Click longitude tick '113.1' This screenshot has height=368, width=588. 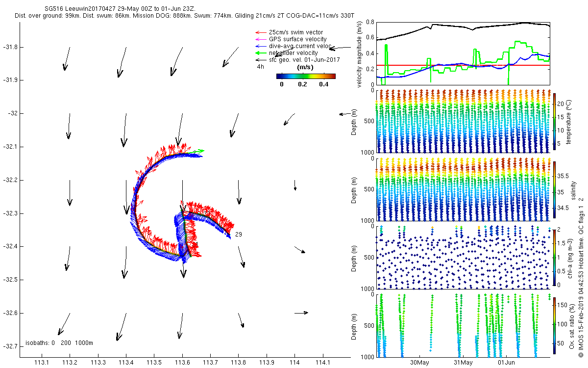click(x=42, y=363)
